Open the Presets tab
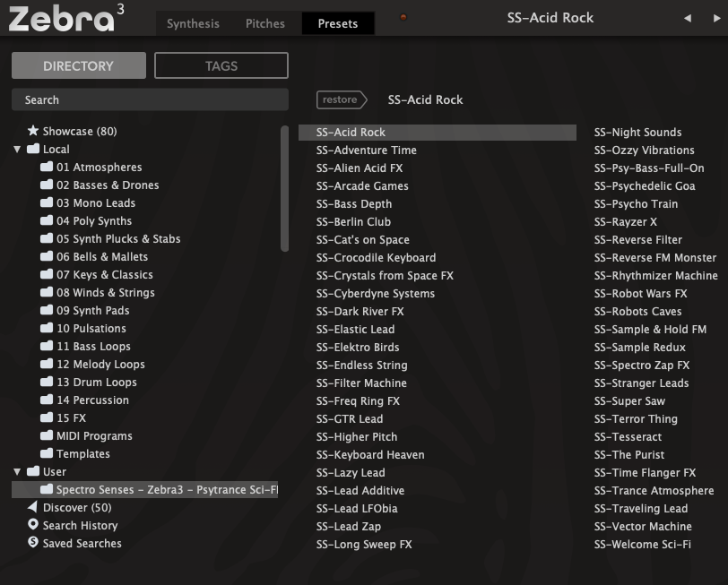The image size is (728, 585). point(338,23)
